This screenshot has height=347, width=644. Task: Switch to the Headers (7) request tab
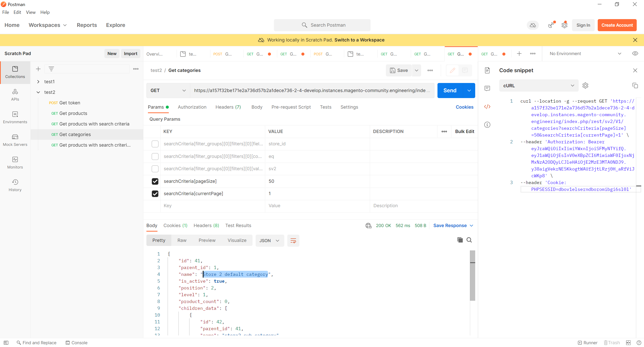[228, 107]
